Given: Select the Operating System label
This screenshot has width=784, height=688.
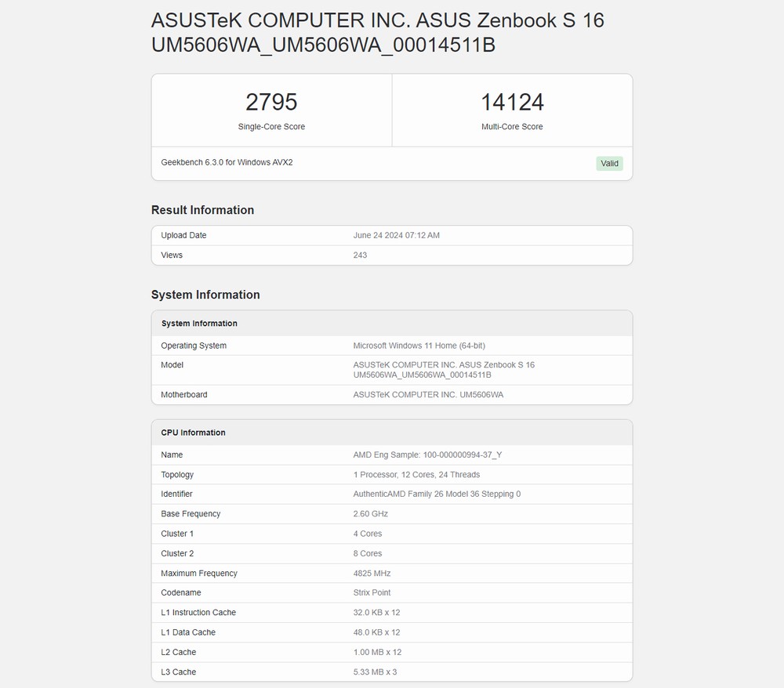Looking at the screenshot, I should pos(194,346).
